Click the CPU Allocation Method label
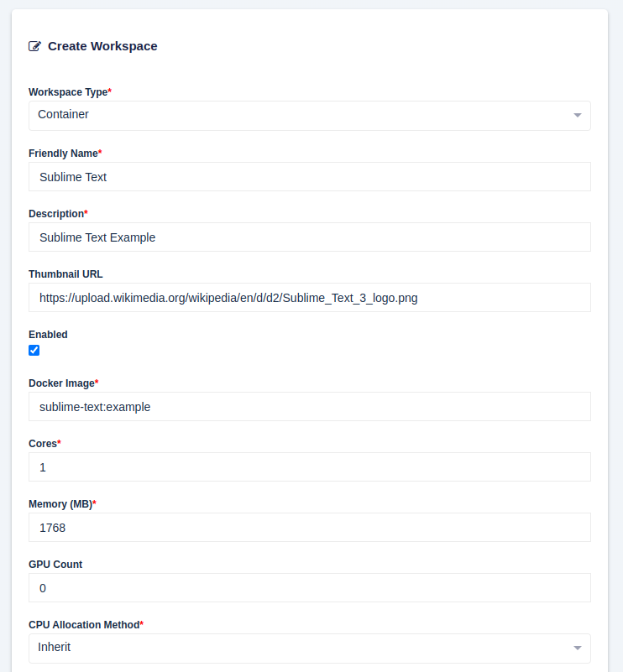Viewport: 623px width, 672px height. tap(86, 625)
